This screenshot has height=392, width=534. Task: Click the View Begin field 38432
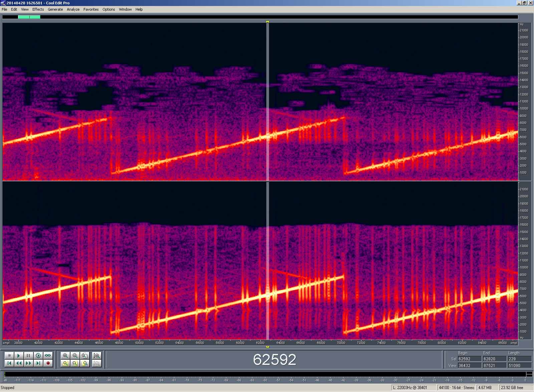coord(469,366)
